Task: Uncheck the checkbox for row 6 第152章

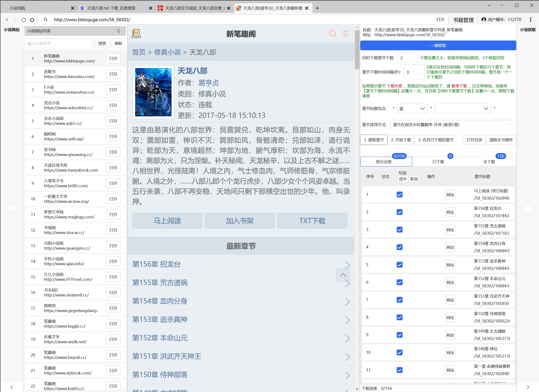Action: [399, 282]
